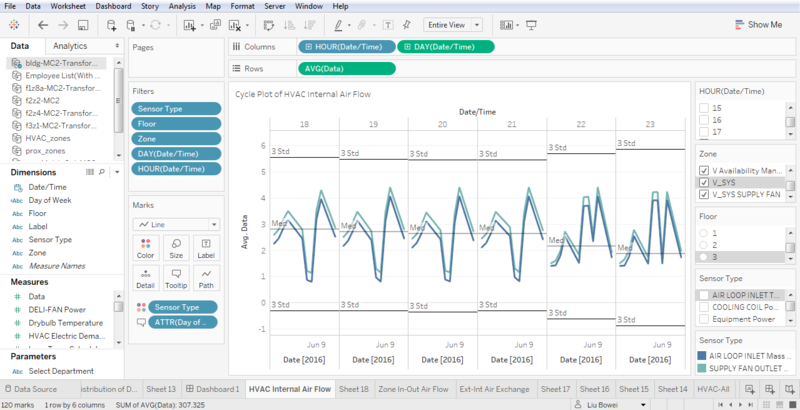800x410 pixels.
Task: Add a new data source from toolbar
Action: click(111, 25)
